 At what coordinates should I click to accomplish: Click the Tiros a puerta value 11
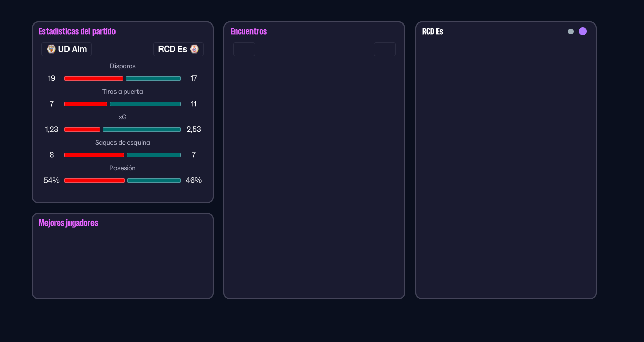coord(194,104)
